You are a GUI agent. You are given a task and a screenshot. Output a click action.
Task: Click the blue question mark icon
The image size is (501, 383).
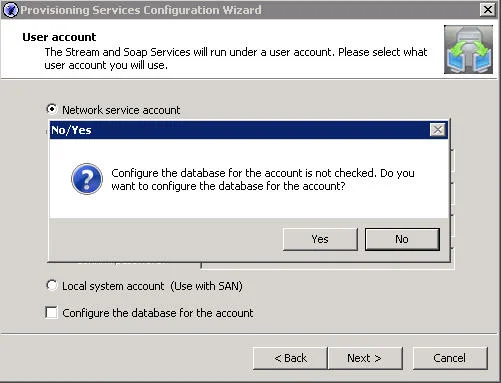87,179
